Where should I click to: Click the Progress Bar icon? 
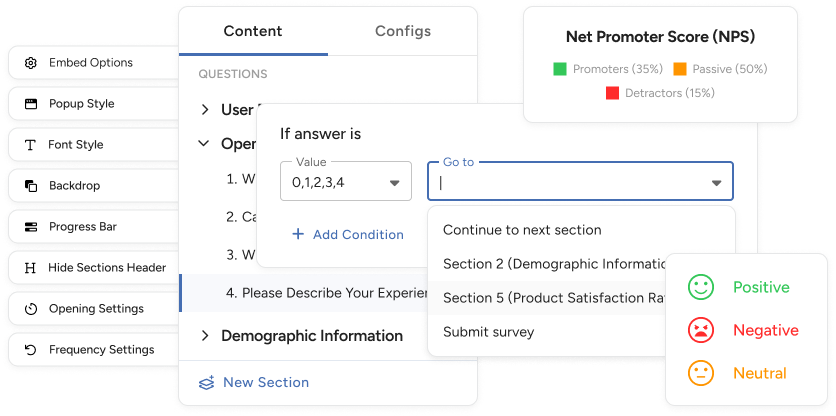pos(30,227)
